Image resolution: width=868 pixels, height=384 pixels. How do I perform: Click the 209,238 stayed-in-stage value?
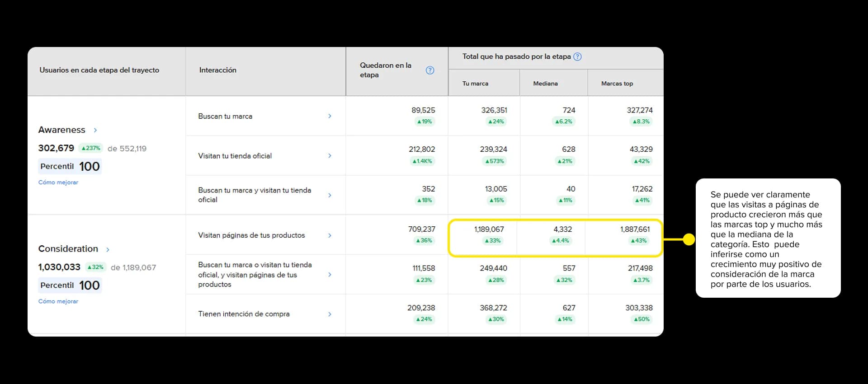coord(421,308)
